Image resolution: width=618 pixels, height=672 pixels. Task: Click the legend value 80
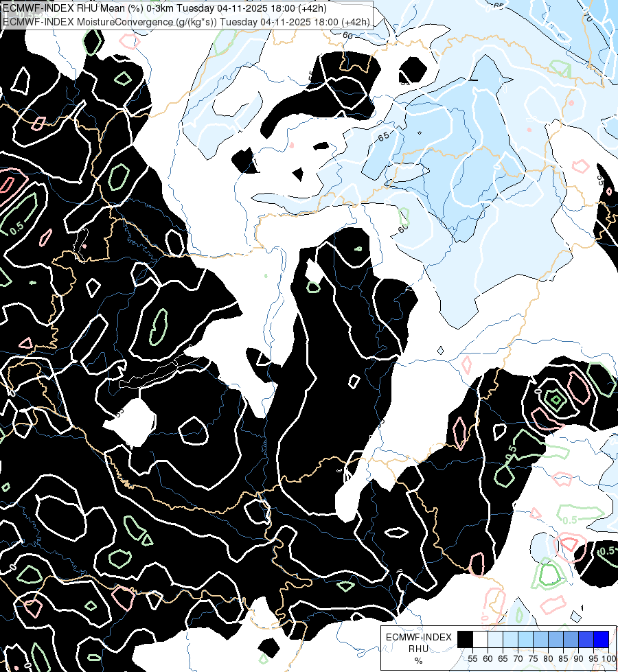pos(548,659)
